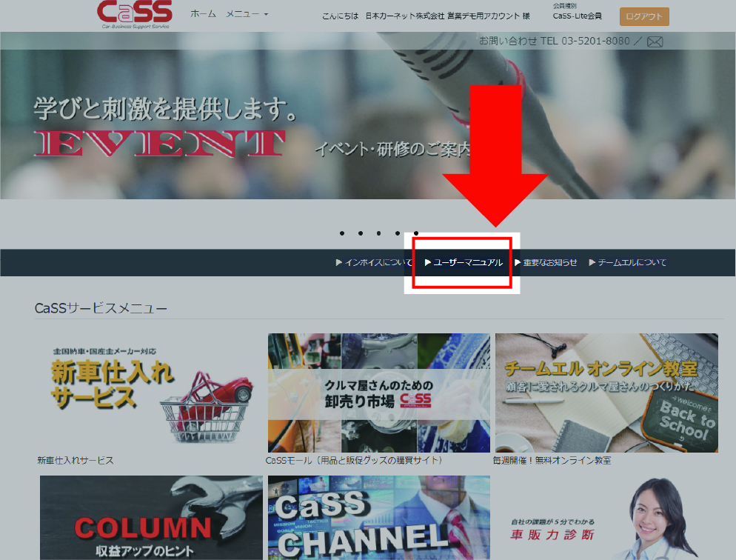This screenshot has height=560, width=736.
Task: Open the ユーザーマニュアル link
Action: point(464,262)
